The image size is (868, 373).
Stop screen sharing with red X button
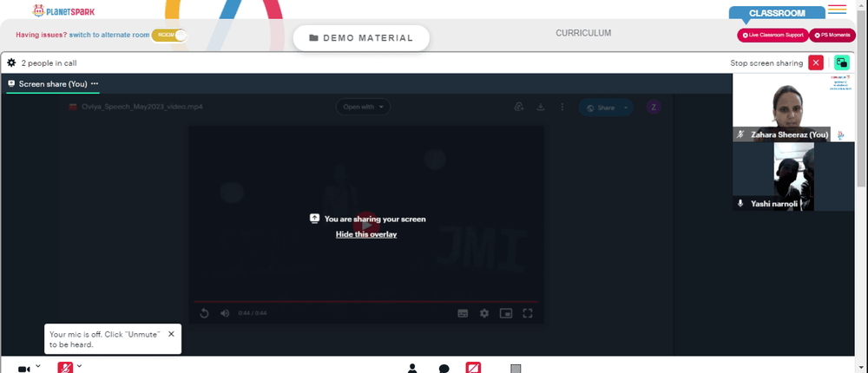pos(815,62)
